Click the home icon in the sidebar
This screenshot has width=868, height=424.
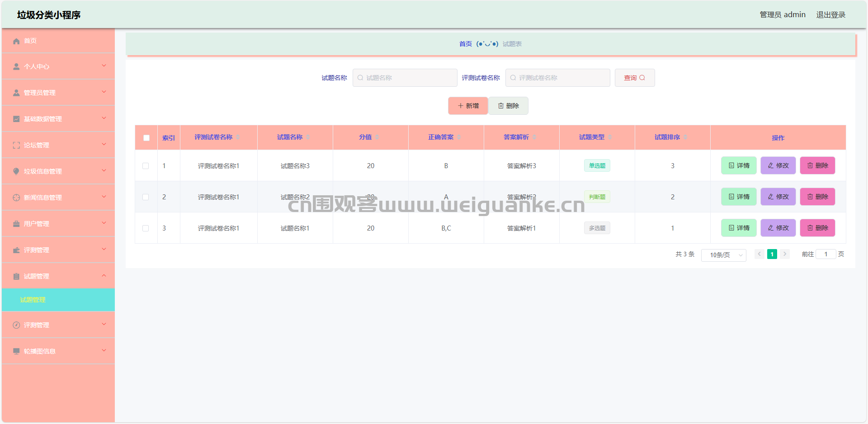16,41
